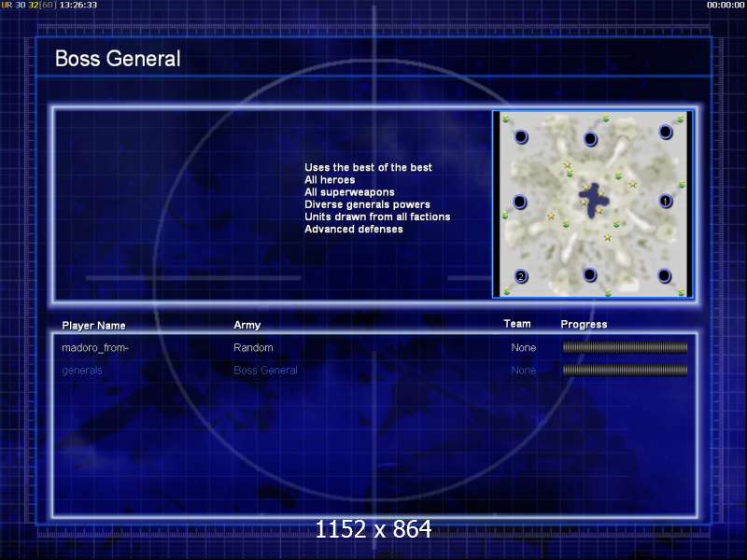Click the Team column header
This screenshot has height=560, width=747.
tap(517, 324)
